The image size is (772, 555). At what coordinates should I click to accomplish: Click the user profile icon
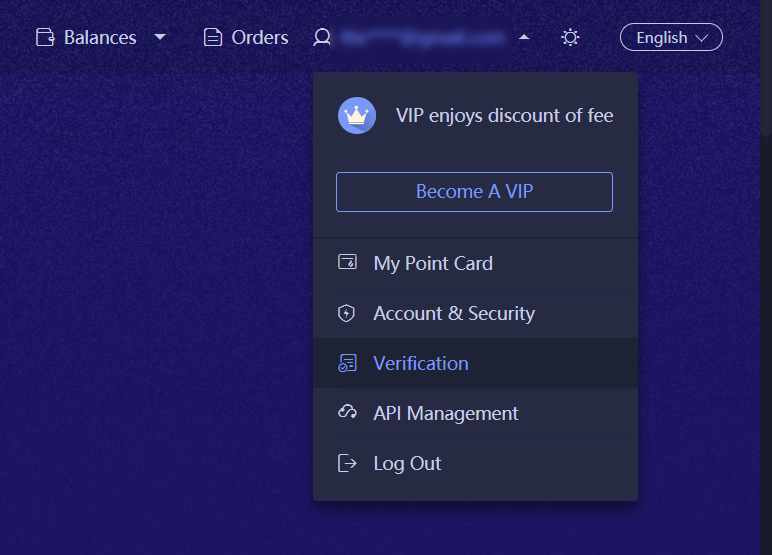tap(321, 38)
